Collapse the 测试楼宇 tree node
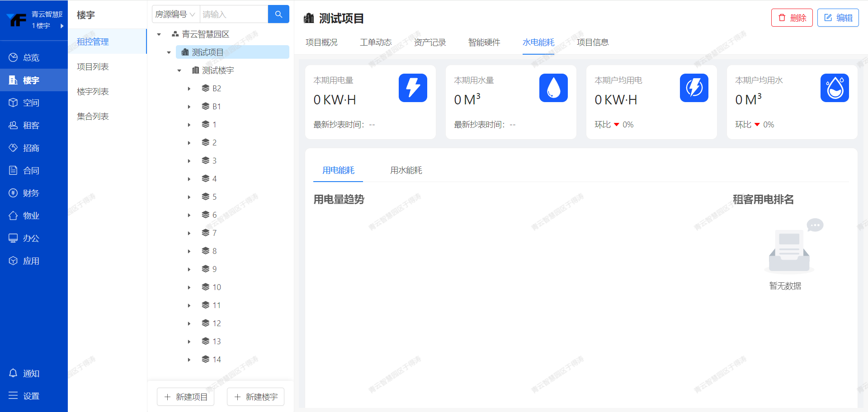 179,70
